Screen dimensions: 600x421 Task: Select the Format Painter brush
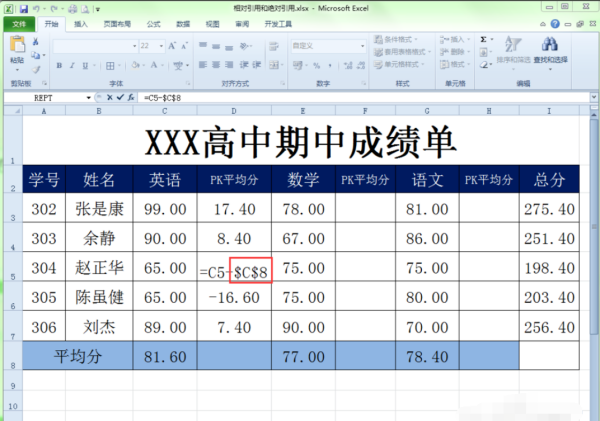(36, 69)
